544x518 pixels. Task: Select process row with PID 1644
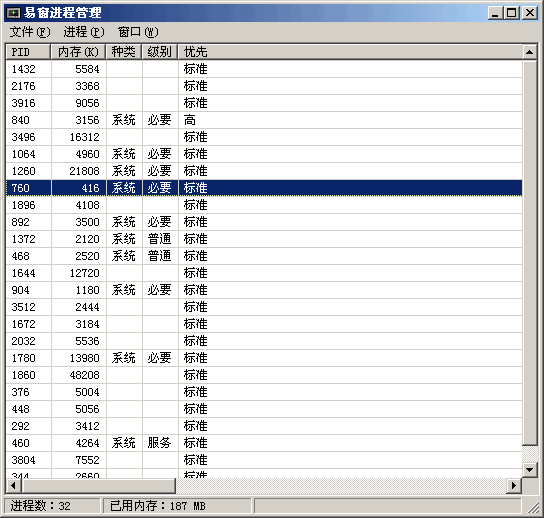tap(264, 273)
